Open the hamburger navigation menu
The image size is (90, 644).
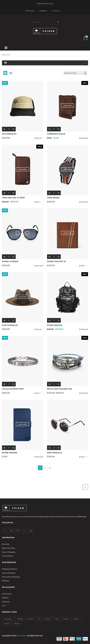click(6, 48)
